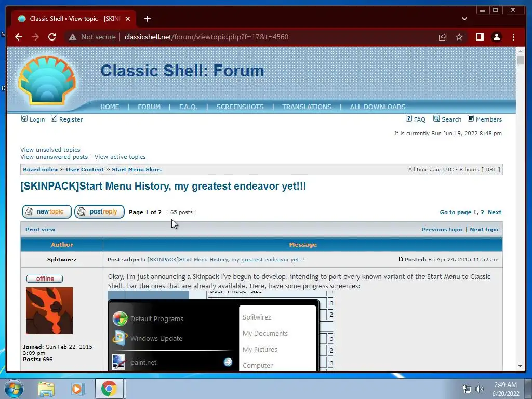Go back using browser back arrow
Viewport: 532px width, 399px height.
pyautogui.click(x=19, y=37)
